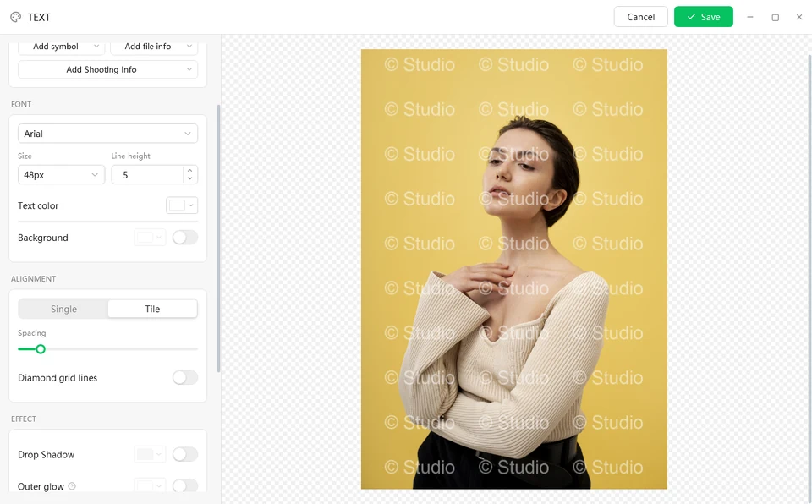
Task: Decrease line height with down arrow
Action: [x=190, y=178]
